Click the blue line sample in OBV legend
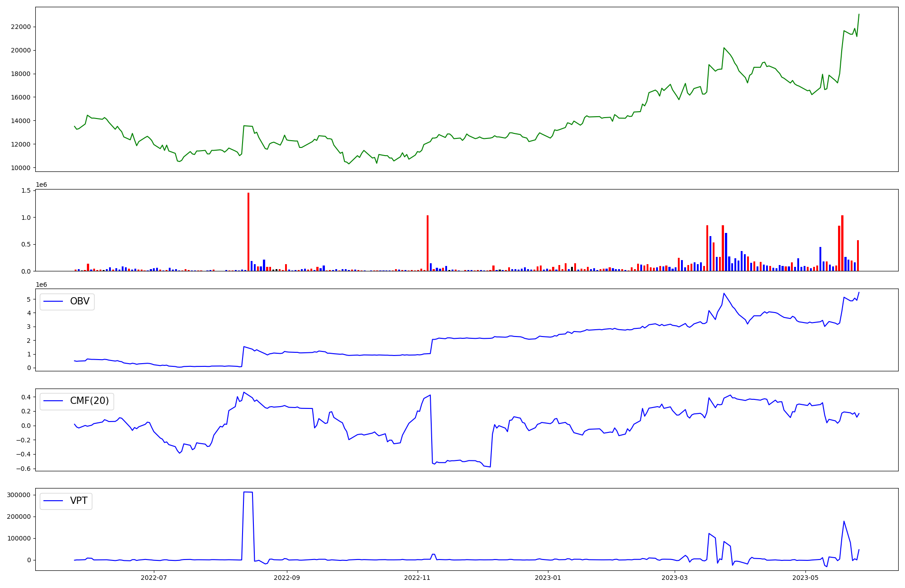Screen dimensions: 905x588 [53, 301]
